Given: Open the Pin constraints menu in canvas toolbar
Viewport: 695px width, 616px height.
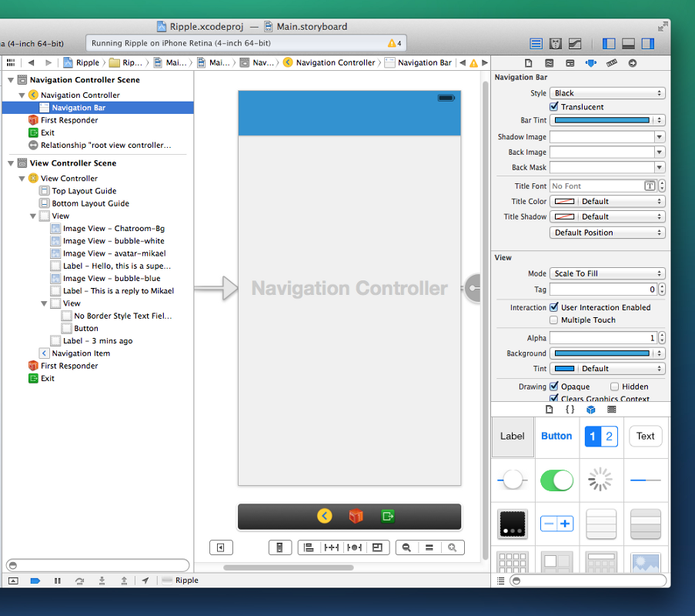Looking at the screenshot, I should pyautogui.click(x=332, y=547).
